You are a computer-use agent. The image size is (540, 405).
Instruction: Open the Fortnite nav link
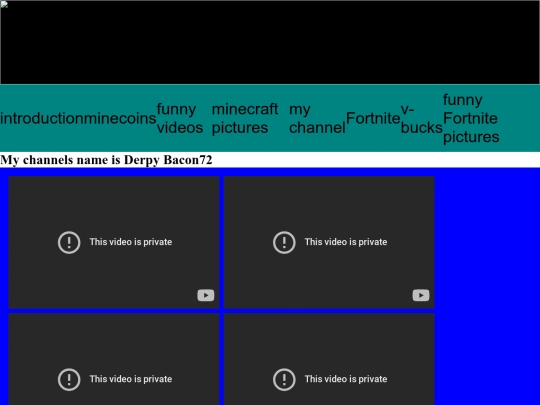click(x=373, y=118)
